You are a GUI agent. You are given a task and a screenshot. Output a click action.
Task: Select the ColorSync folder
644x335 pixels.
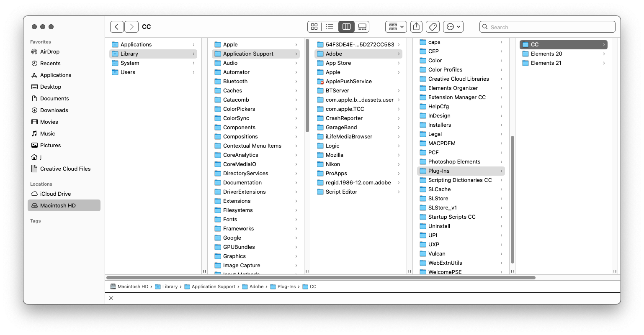click(x=256, y=118)
